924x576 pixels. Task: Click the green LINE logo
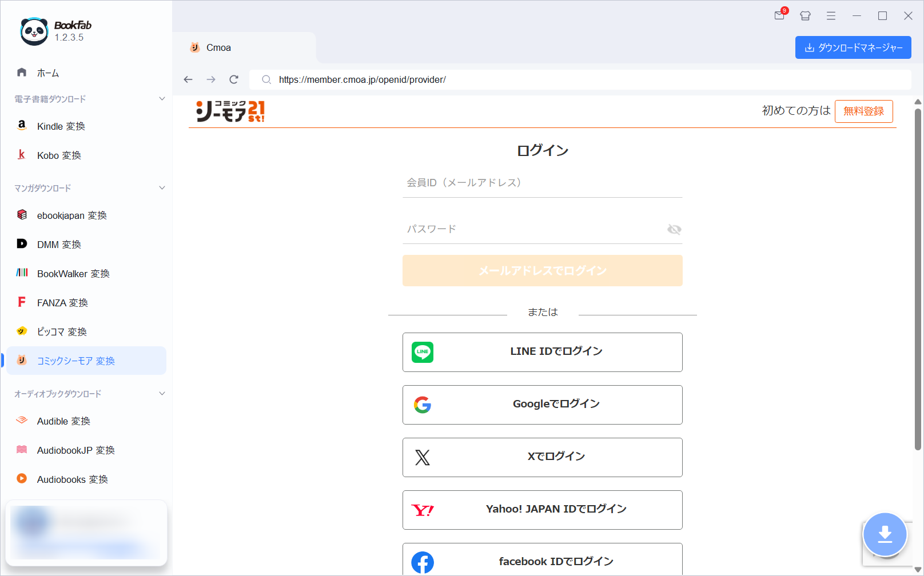point(423,352)
